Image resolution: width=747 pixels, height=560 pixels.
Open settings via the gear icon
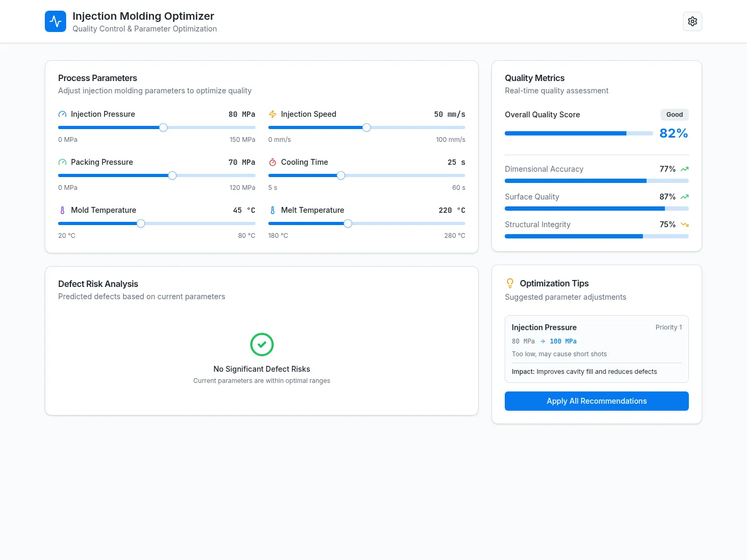point(692,21)
